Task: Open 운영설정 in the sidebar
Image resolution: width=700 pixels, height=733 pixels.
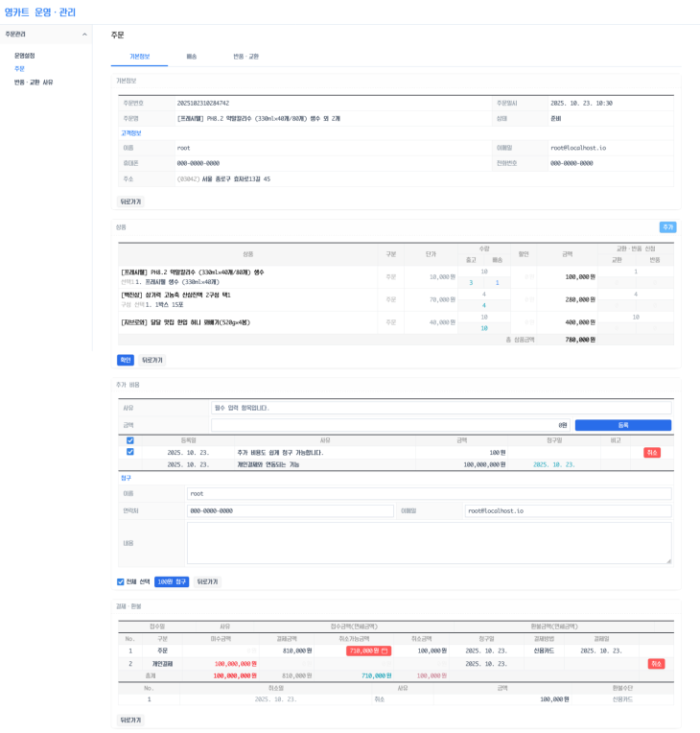Action: (24, 56)
